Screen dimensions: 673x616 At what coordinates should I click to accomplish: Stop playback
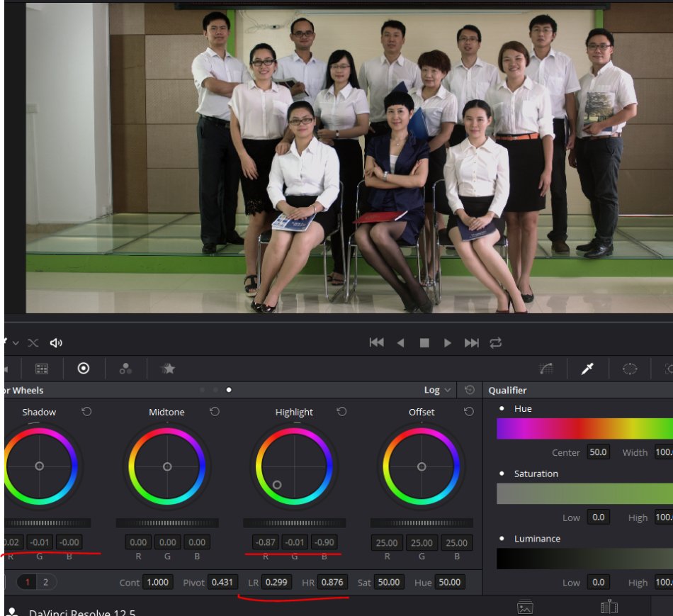424,342
